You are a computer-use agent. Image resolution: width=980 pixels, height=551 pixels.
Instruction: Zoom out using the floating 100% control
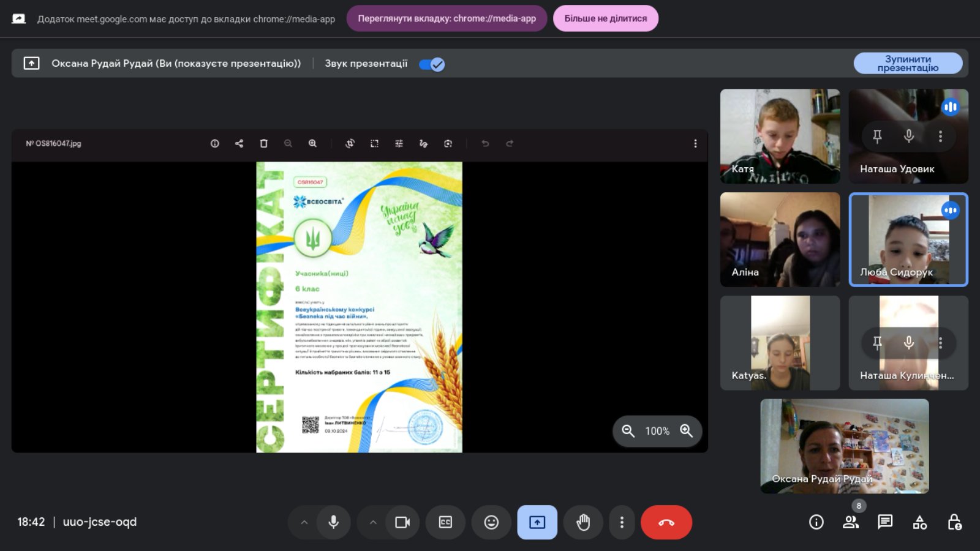[628, 431]
